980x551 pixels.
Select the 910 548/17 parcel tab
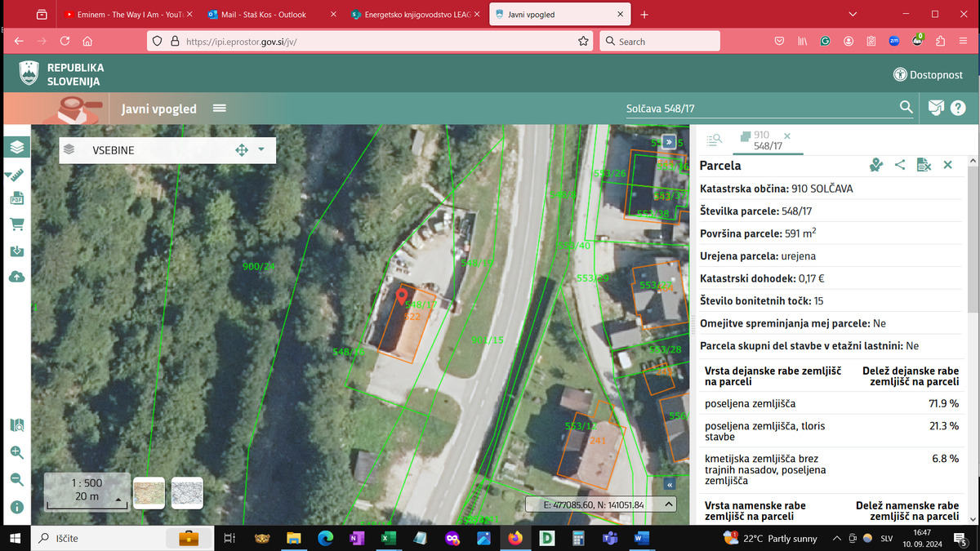(763, 140)
